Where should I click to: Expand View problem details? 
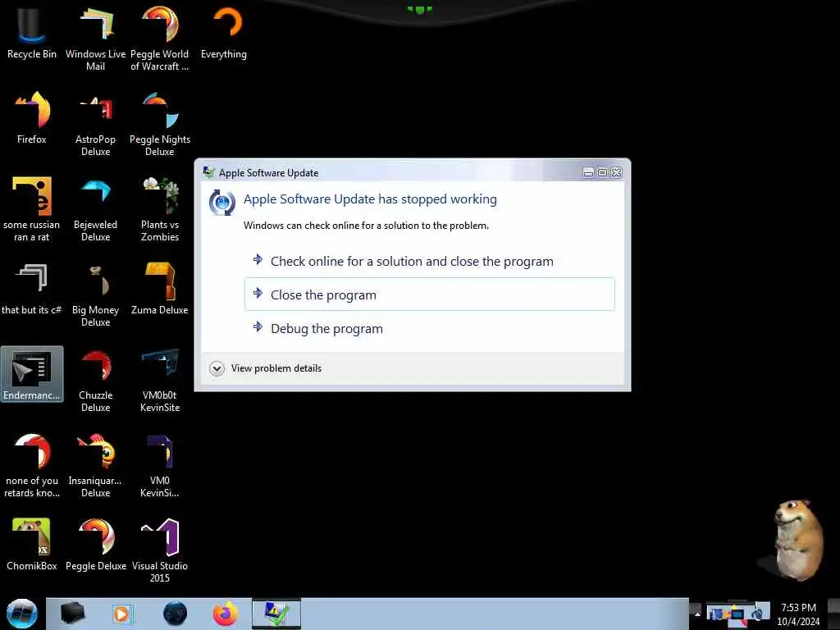coord(266,368)
